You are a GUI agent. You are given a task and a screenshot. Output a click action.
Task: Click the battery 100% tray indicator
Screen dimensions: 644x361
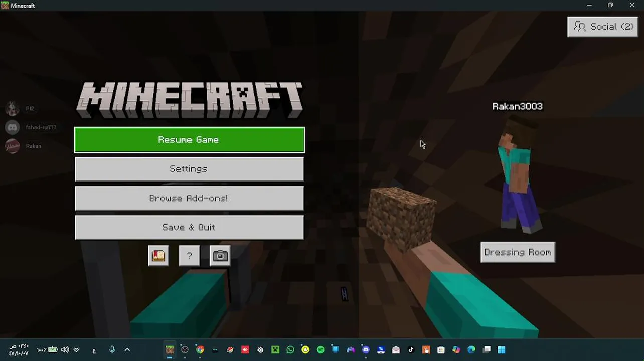point(47,350)
